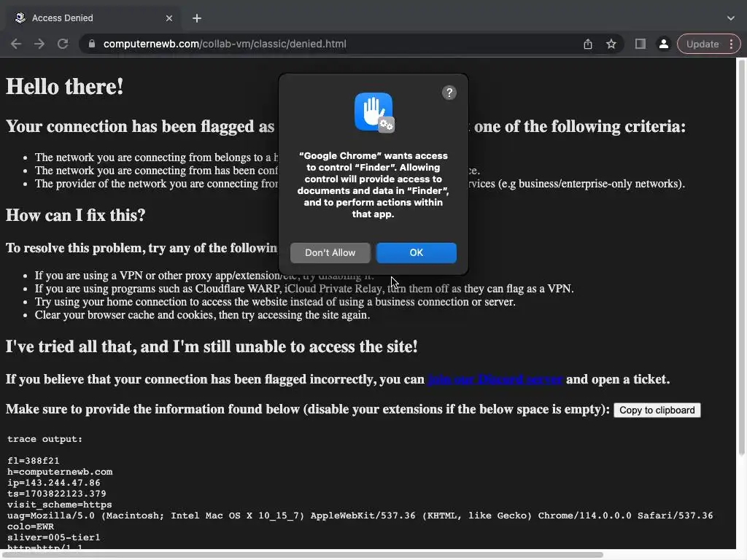This screenshot has height=560, width=747.
Task: Bookmark this page with the star icon
Action: pyautogui.click(x=611, y=44)
